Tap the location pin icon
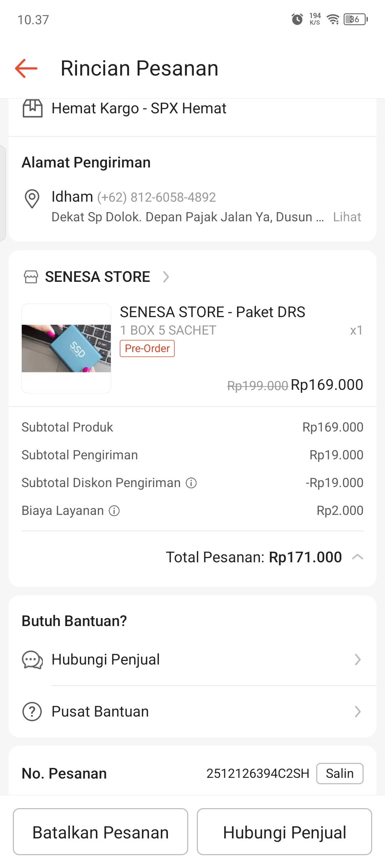385x868 pixels. (x=32, y=198)
